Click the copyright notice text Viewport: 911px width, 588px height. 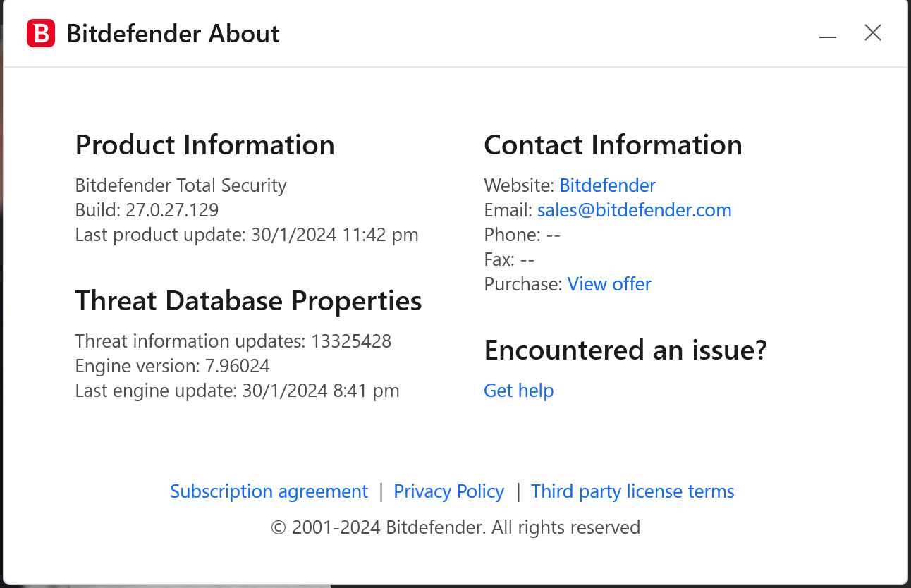click(455, 527)
